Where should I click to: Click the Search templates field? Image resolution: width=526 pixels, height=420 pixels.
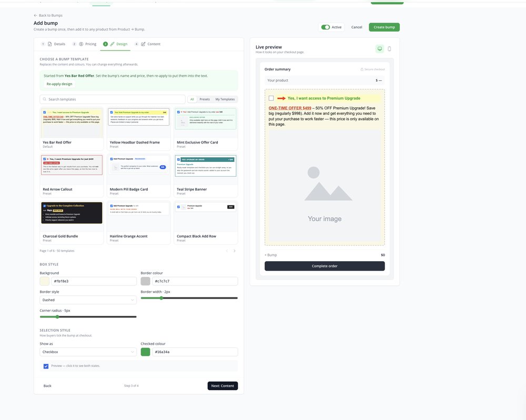(113, 99)
